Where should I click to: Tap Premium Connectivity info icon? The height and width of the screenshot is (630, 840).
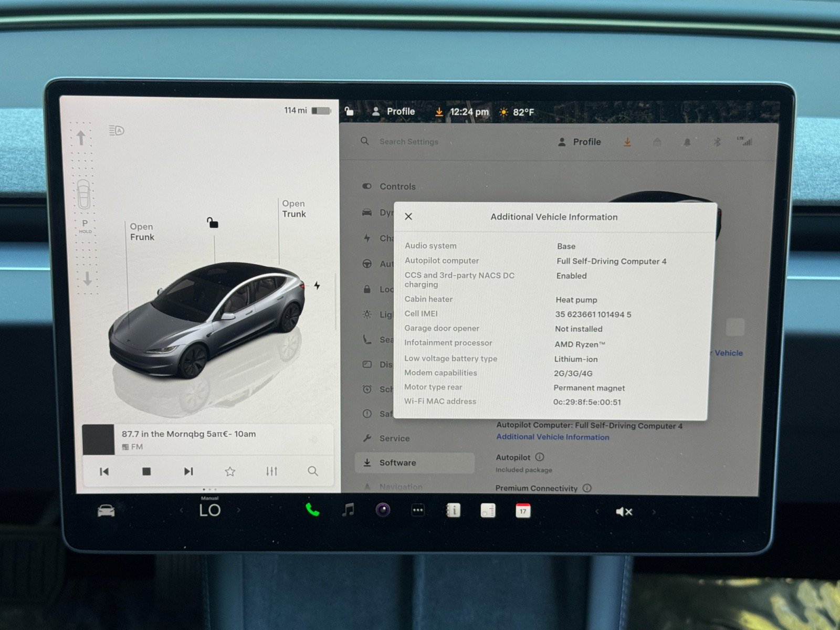click(x=587, y=488)
